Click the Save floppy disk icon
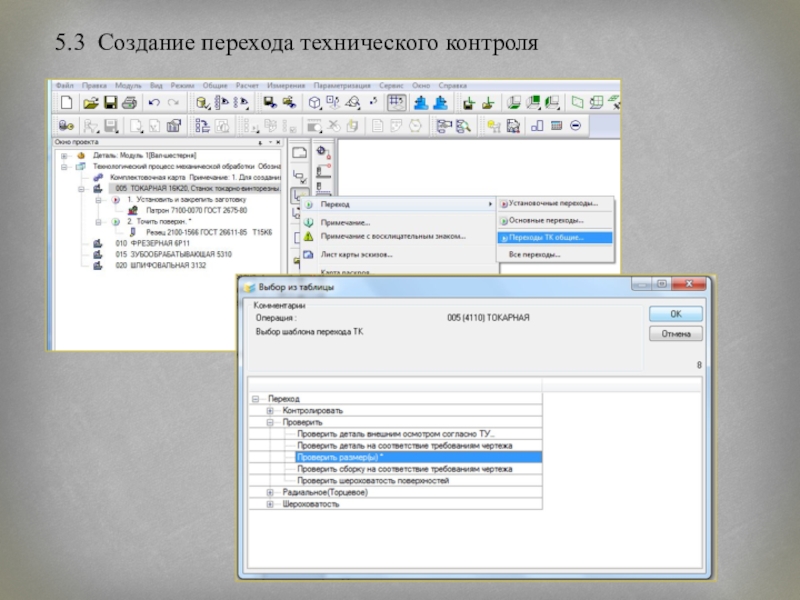 (x=110, y=102)
